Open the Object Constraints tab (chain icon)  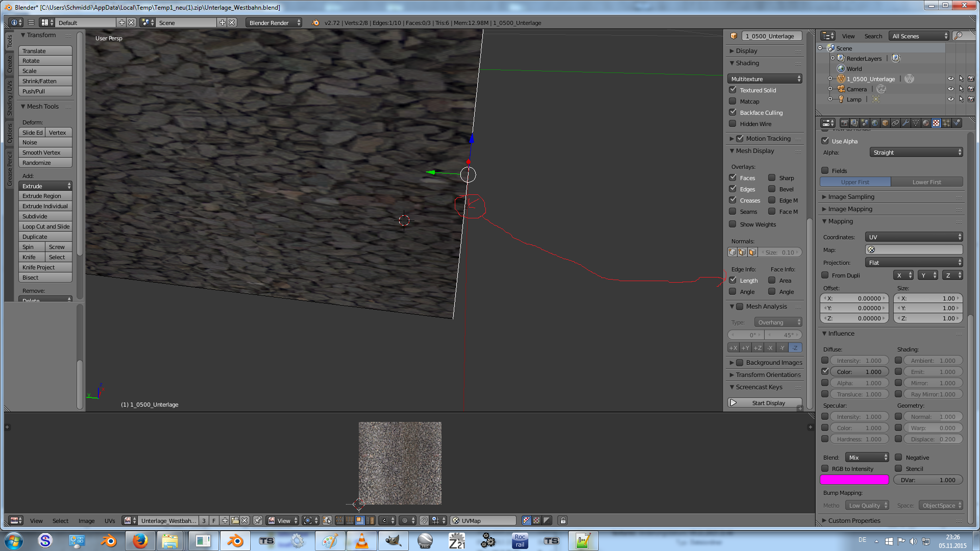pyautogui.click(x=895, y=123)
